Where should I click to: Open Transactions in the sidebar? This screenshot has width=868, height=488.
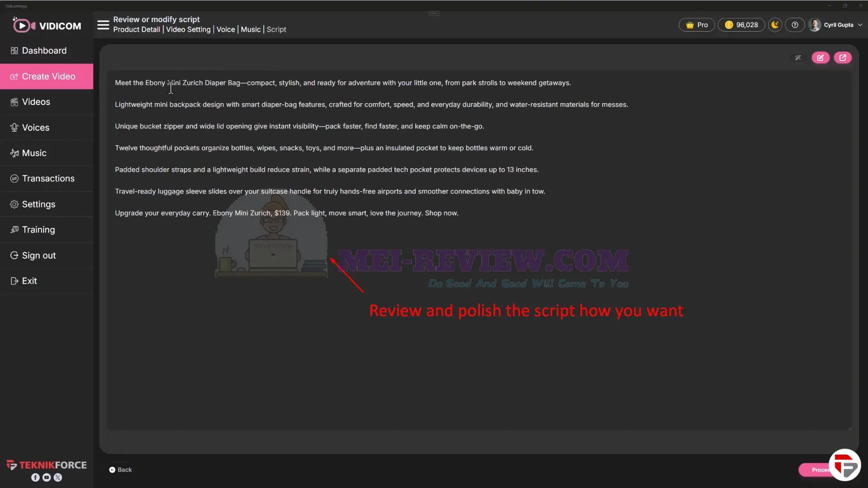pos(47,179)
